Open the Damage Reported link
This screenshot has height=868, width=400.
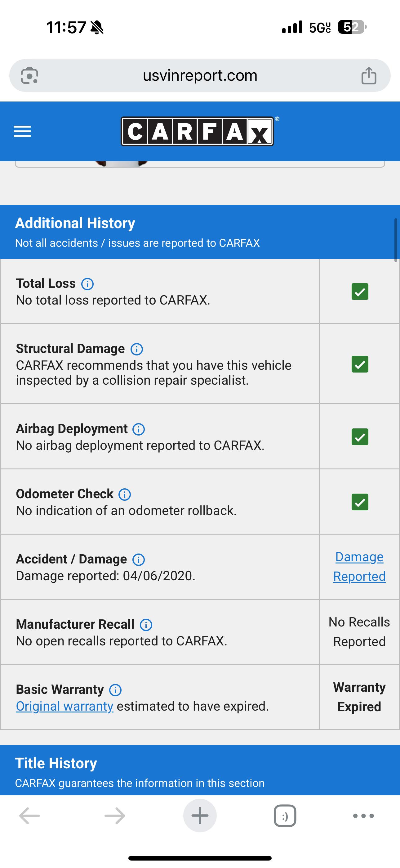[x=359, y=567]
